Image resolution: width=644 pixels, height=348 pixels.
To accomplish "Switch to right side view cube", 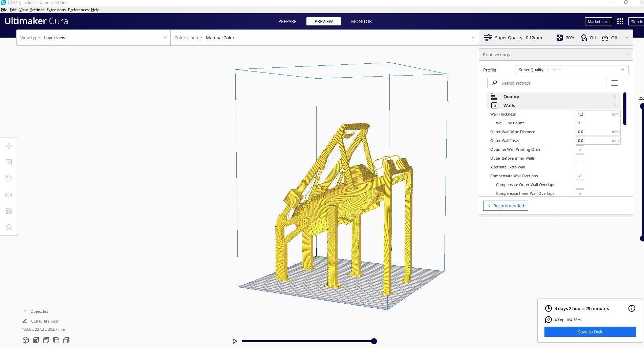I will point(66,340).
